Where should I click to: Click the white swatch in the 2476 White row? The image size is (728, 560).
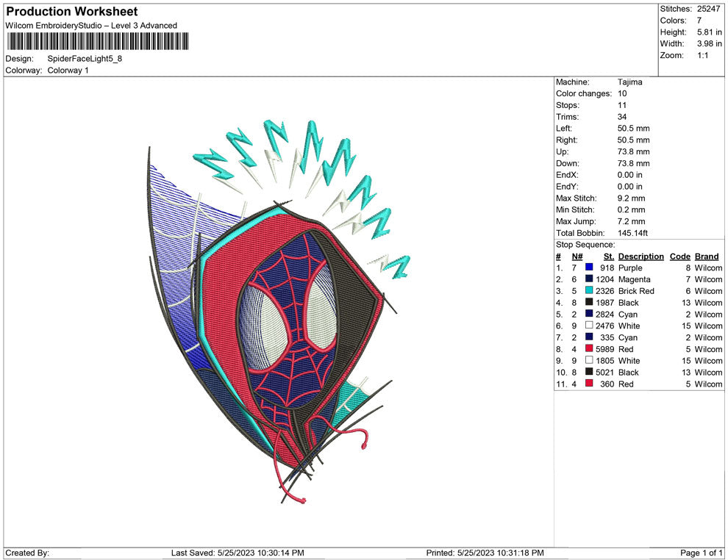pos(589,325)
